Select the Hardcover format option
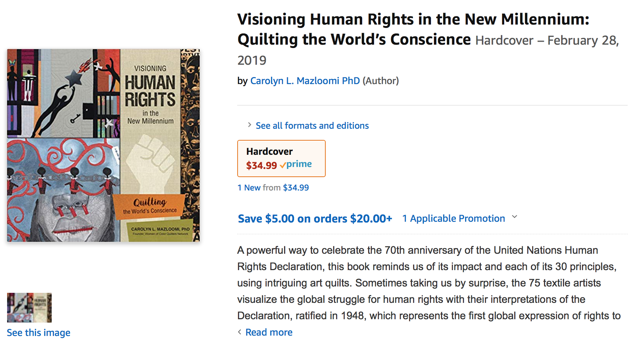The image size is (644, 349). coord(281,159)
